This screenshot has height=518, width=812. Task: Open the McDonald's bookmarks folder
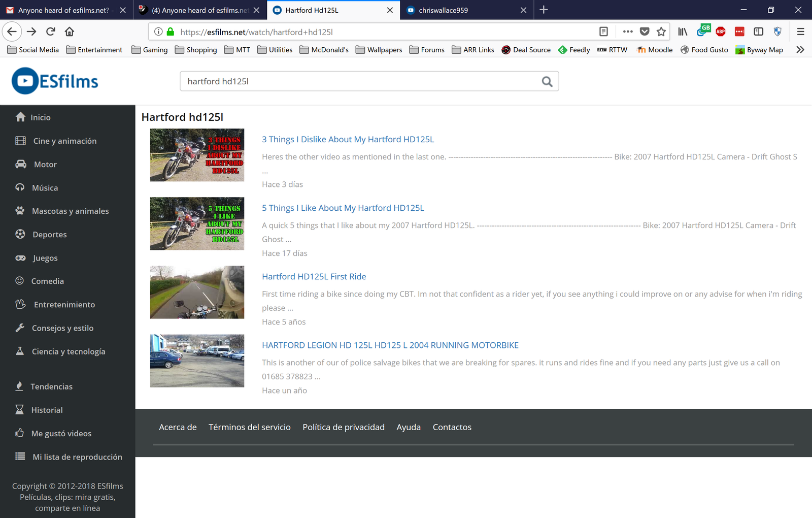324,49
